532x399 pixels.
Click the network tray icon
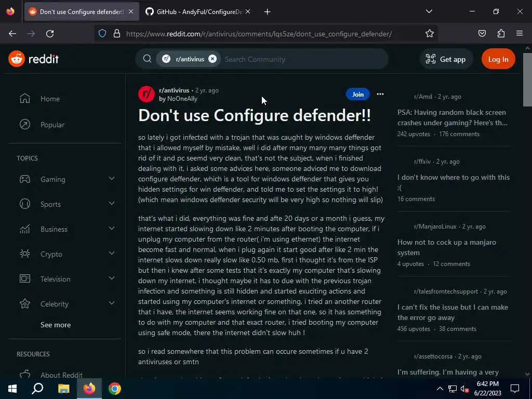[x=453, y=389]
